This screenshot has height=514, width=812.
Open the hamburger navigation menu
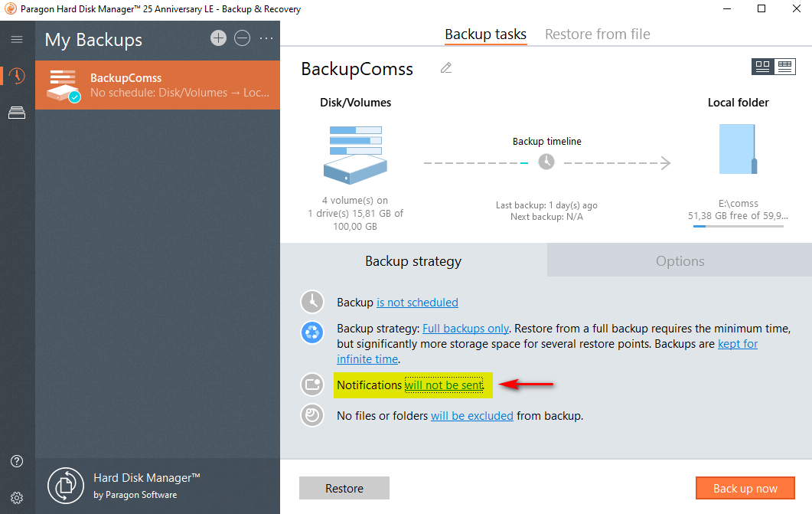(x=17, y=39)
